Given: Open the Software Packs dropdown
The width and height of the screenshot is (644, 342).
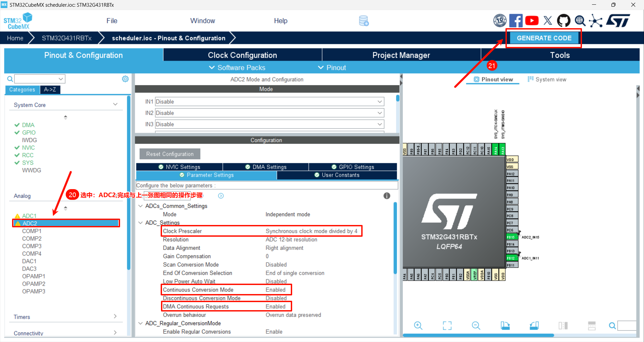Looking at the screenshot, I should (237, 67).
